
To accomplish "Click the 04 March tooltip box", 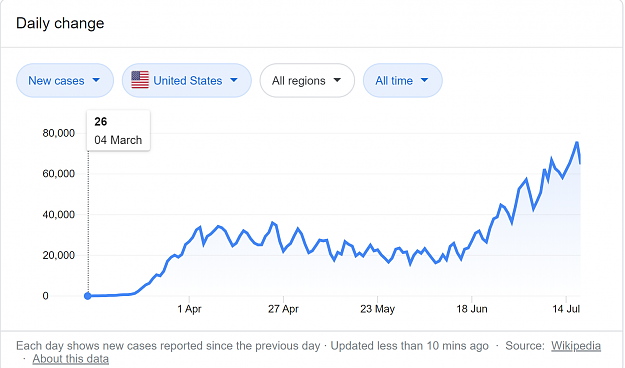I will pyautogui.click(x=118, y=130).
